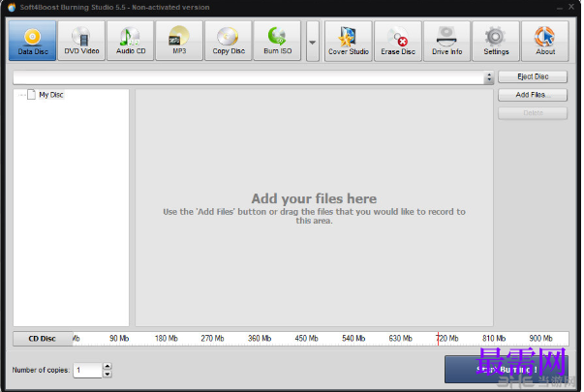Click the 'Add your files here' drop area
Screen dimensions: 584x392
pos(314,208)
